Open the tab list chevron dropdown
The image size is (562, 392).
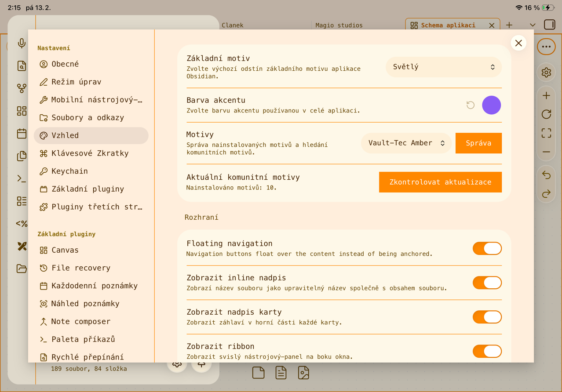[533, 25]
